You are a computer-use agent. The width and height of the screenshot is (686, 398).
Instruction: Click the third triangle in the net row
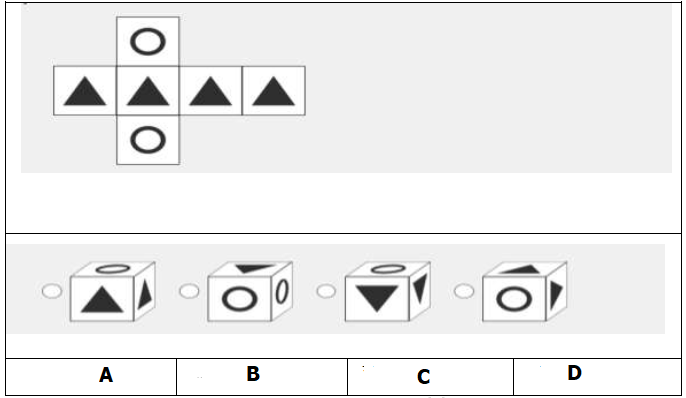(x=210, y=91)
